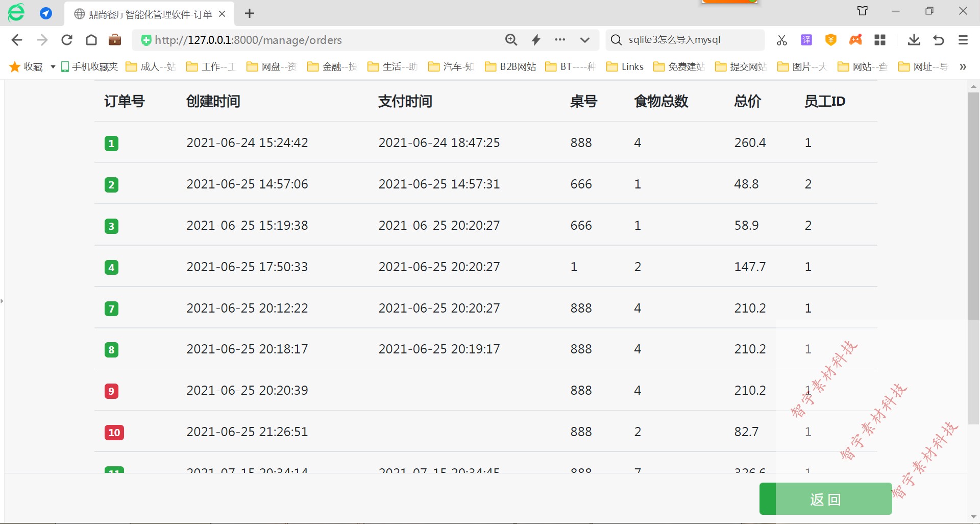Screen dimensions: 980x524
Task: Open the purple translate extension
Action: pos(806,40)
